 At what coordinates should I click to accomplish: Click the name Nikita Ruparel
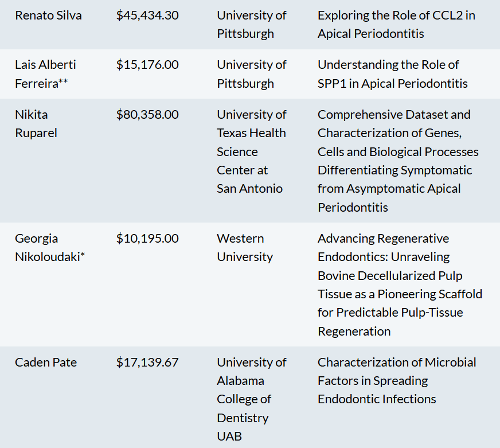[x=36, y=123]
